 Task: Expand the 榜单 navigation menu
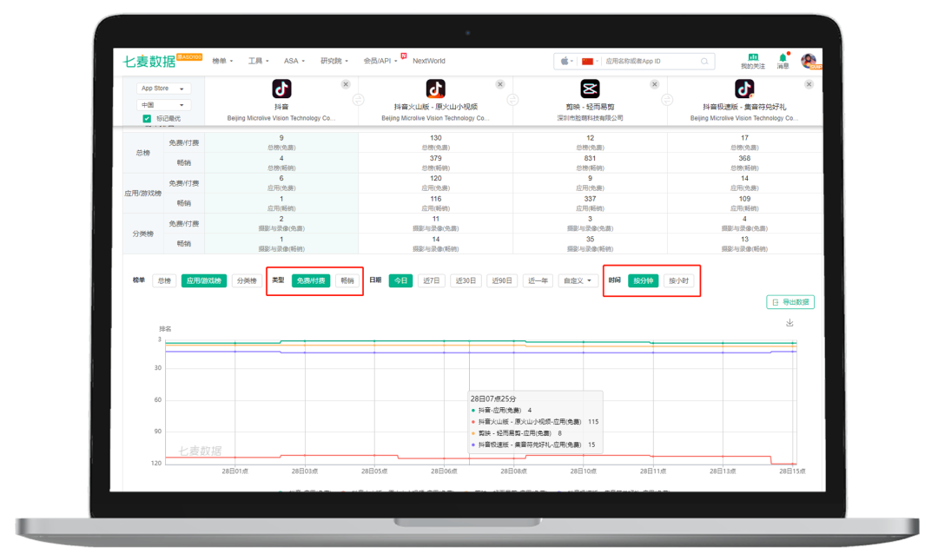[222, 61]
